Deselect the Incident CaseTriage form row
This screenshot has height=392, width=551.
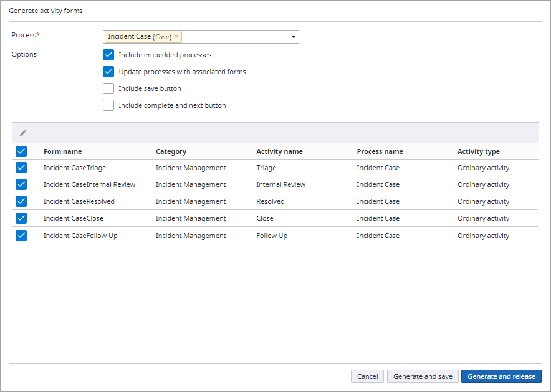pyautogui.click(x=21, y=167)
